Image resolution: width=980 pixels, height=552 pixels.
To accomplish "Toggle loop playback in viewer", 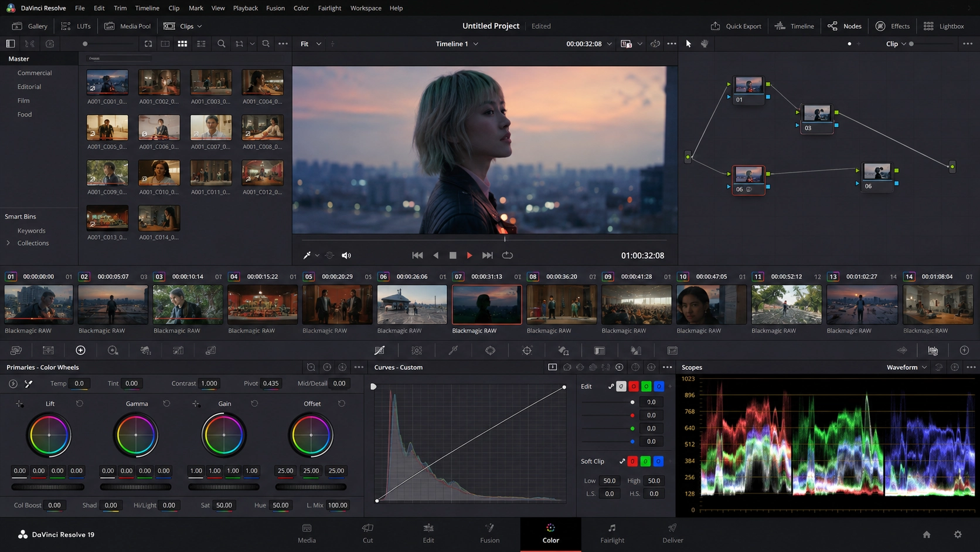I will 508,255.
